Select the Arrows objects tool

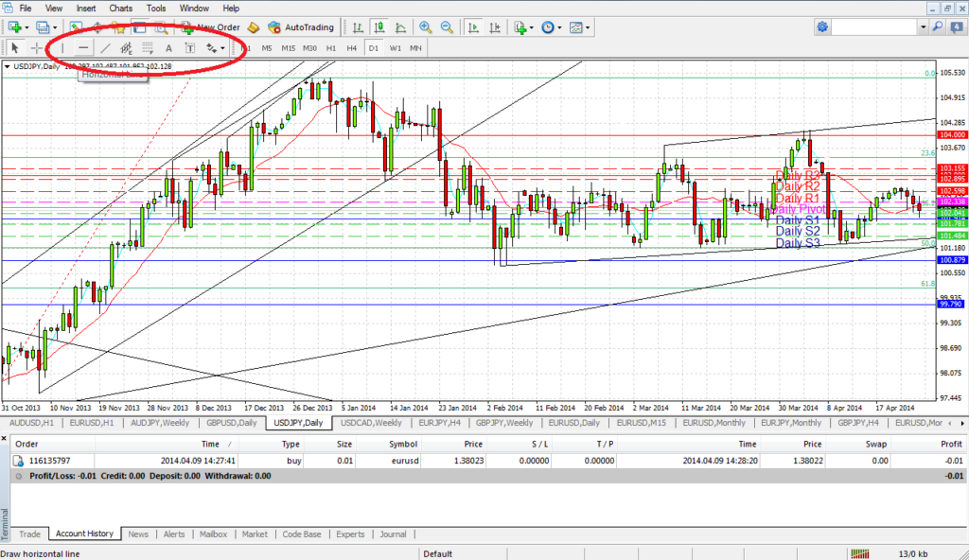[x=211, y=47]
